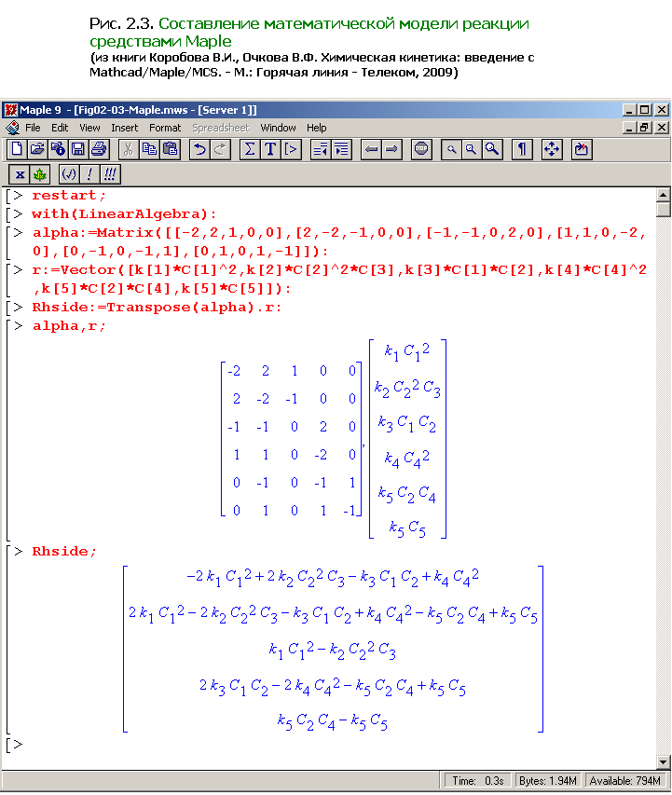
Task: Click scrollbar up arrow
Action: (x=664, y=195)
